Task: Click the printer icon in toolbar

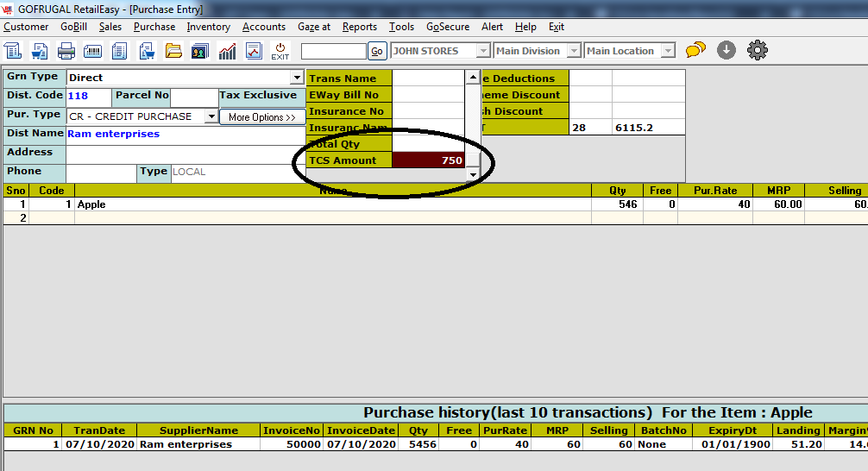Action: pyautogui.click(x=66, y=51)
